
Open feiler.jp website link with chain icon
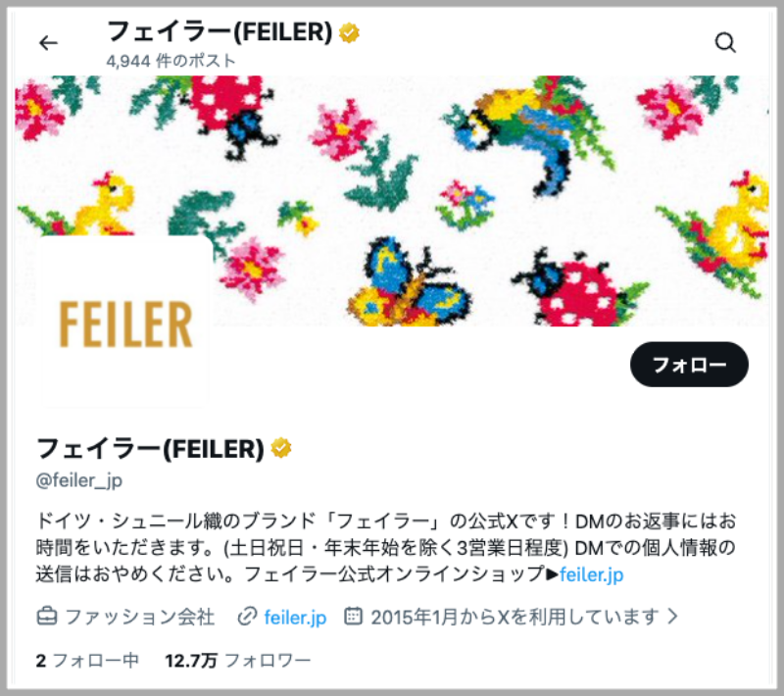click(295, 617)
